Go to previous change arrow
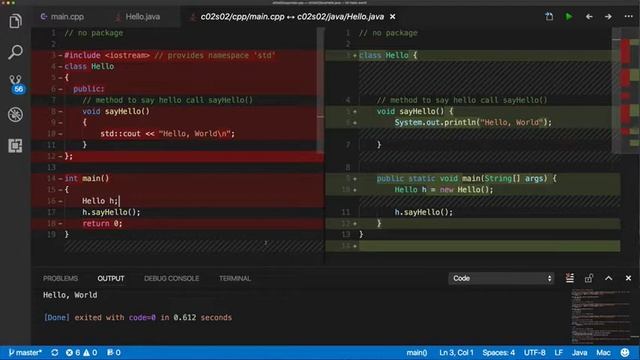640x360 pixels. click(x=589, y=17)
